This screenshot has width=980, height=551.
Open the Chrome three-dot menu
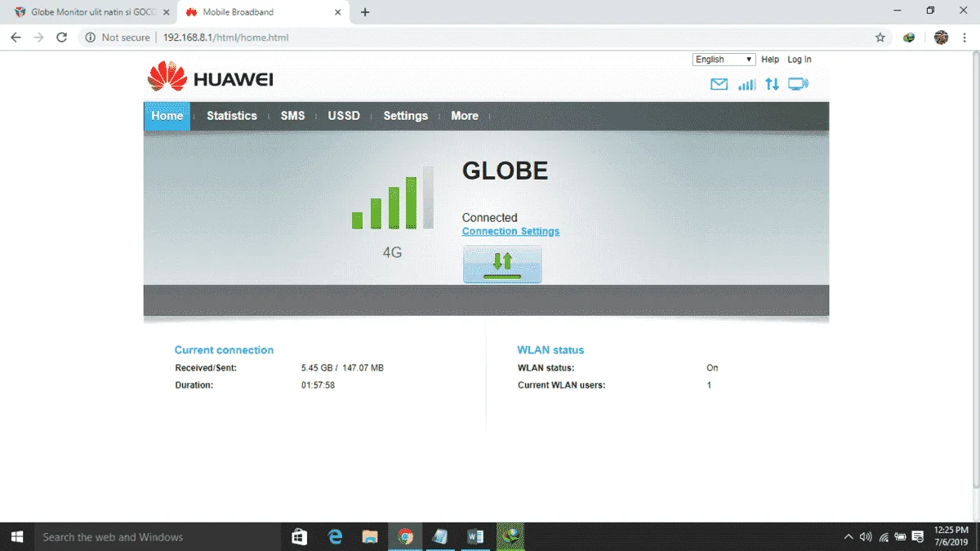[965, 38]
